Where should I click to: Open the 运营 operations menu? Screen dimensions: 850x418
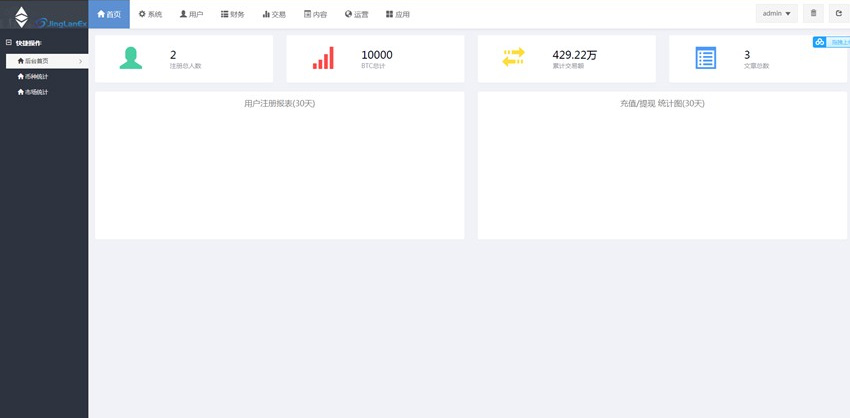pyautogui.click(x=357, y=14)
